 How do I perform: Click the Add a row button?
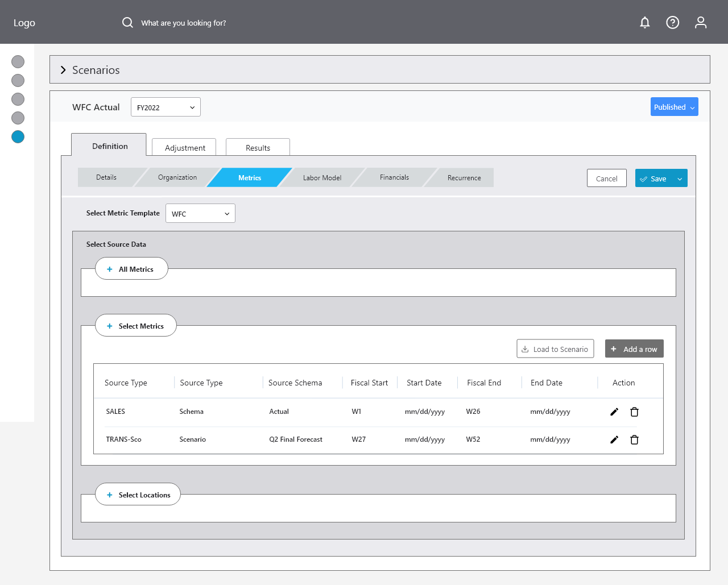point(634,349)
